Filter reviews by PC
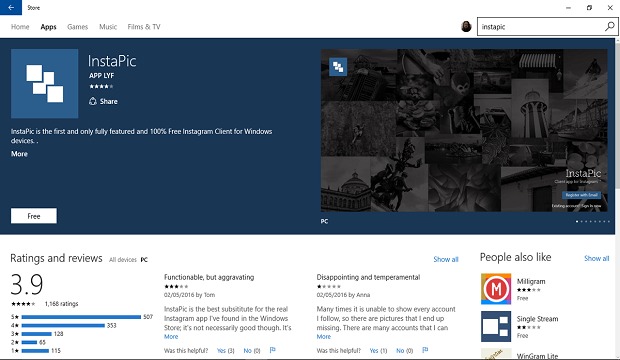 click(x=144, y=260)
